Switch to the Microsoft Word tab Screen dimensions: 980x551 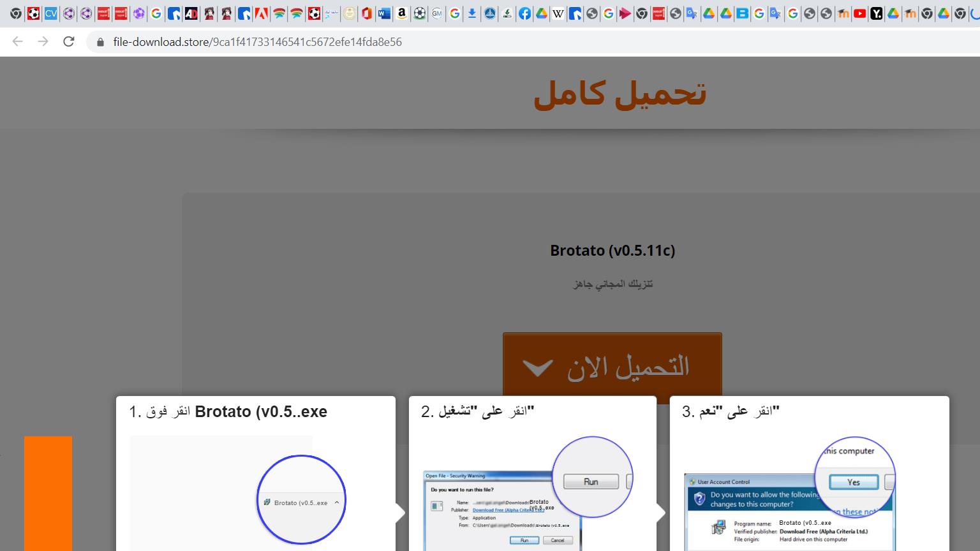[x=384, y=13]
